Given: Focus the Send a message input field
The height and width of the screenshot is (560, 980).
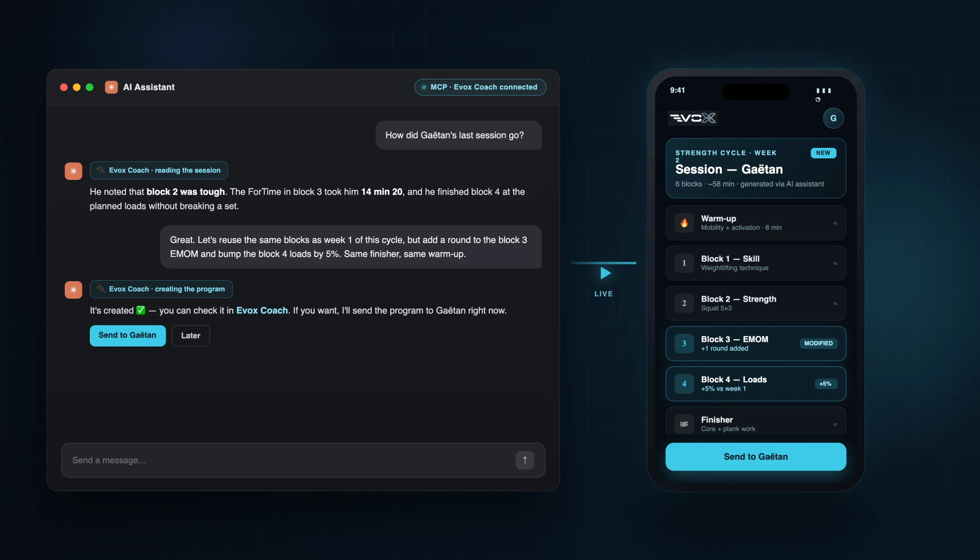Looking at the screenshot, I should [303, 460].
